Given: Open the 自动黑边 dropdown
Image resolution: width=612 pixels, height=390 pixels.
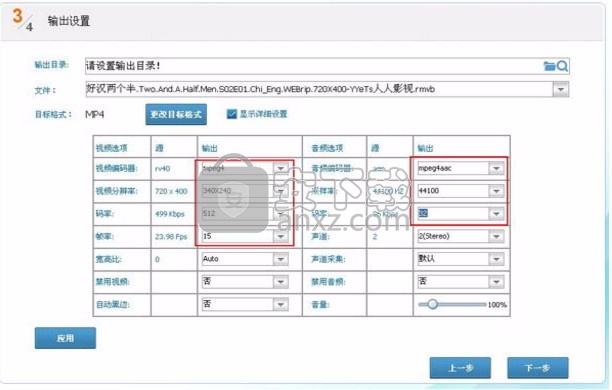Looking at the screenshot, I should click(x=281, y=304).
